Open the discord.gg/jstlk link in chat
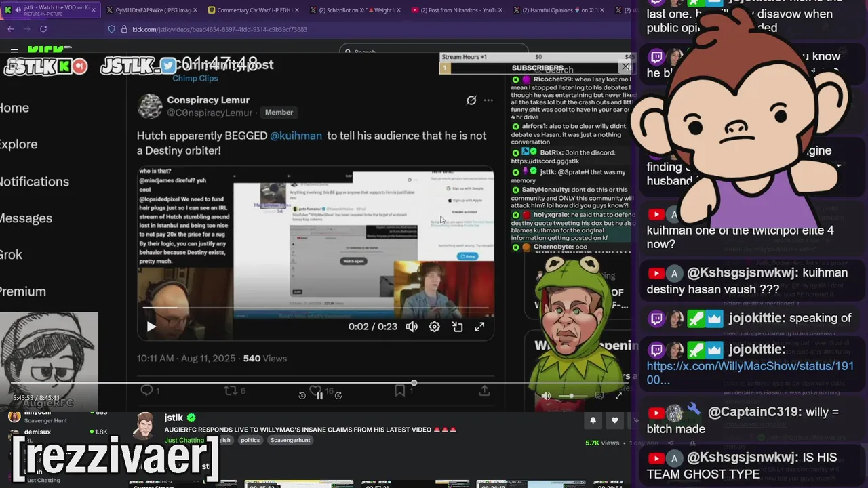Image resolution: width=868 pixels, height=488 pixels. pyautogui.click(x=545, y=161)
